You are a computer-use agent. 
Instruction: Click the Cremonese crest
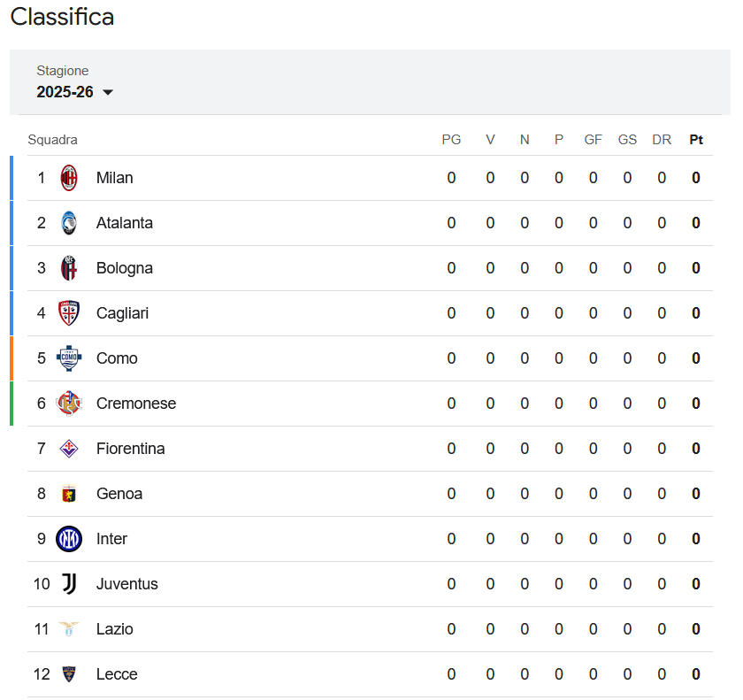click(x=69, y=404)
